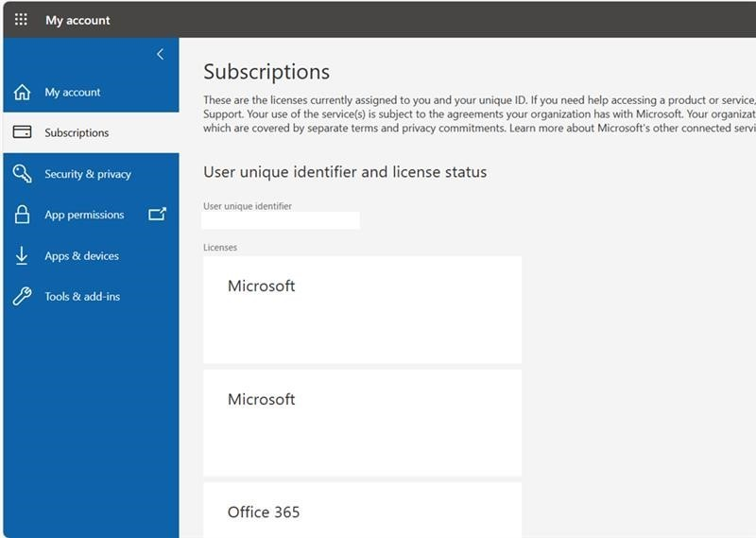This screenshot has width=756, height=538.
Task: Click the card icon beside Subscriptions
Action: coord(22,132)
